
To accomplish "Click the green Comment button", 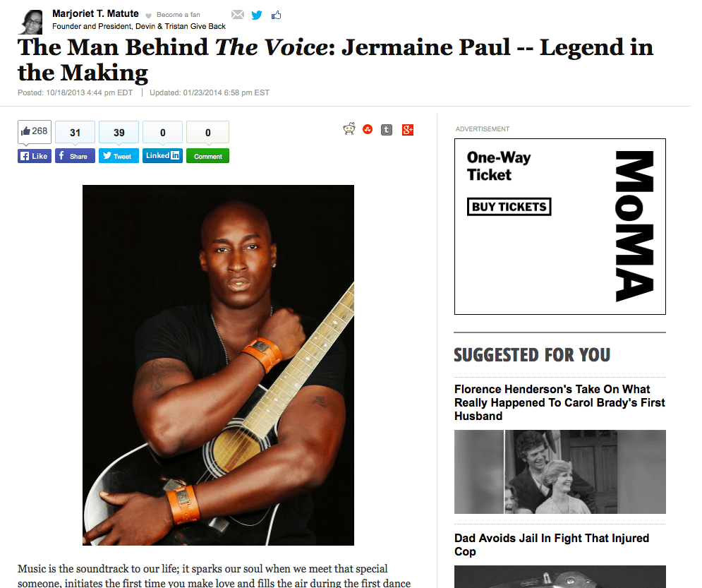I will [x=207, y=156].
